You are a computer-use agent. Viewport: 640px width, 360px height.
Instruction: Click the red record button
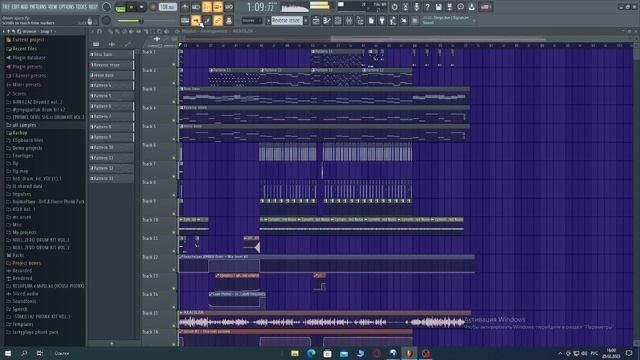point(153,7)
